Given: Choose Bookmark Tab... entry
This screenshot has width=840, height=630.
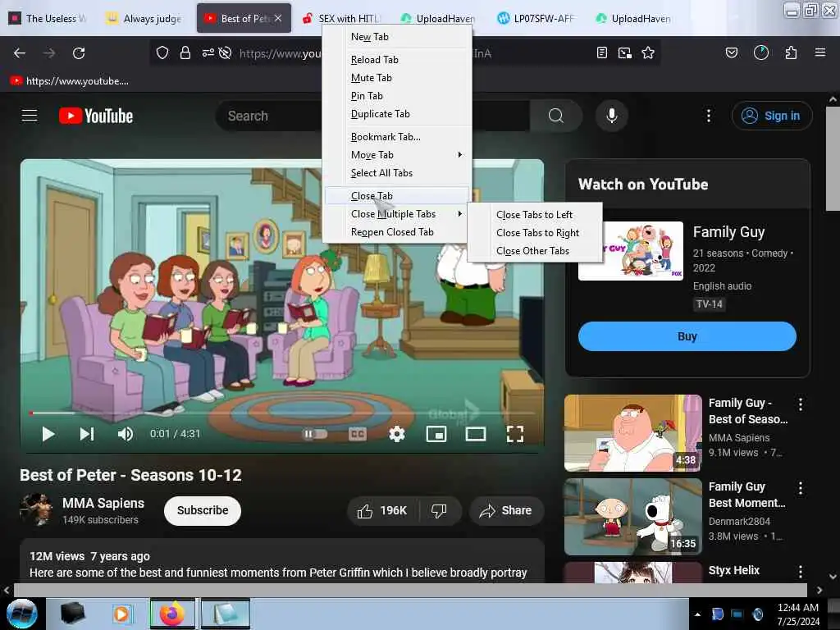Looking at the screenshot, I should pos(397,137).
